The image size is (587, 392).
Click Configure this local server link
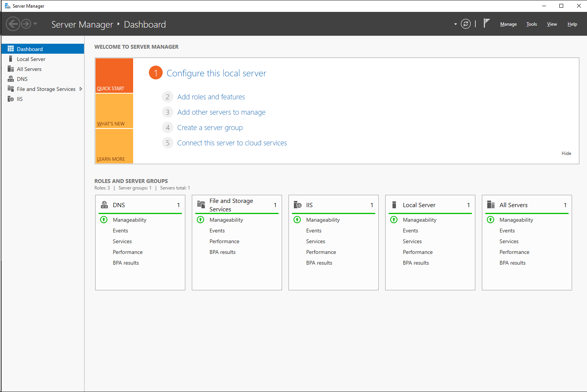coord(216,73)
